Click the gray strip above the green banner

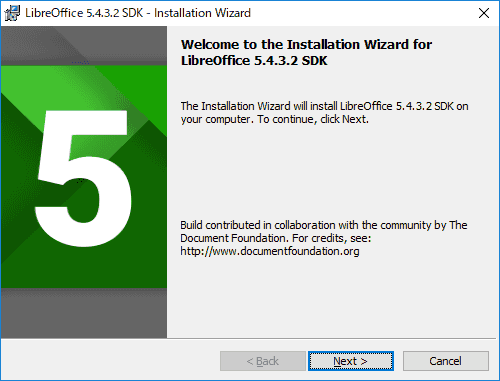coord(84,46)
